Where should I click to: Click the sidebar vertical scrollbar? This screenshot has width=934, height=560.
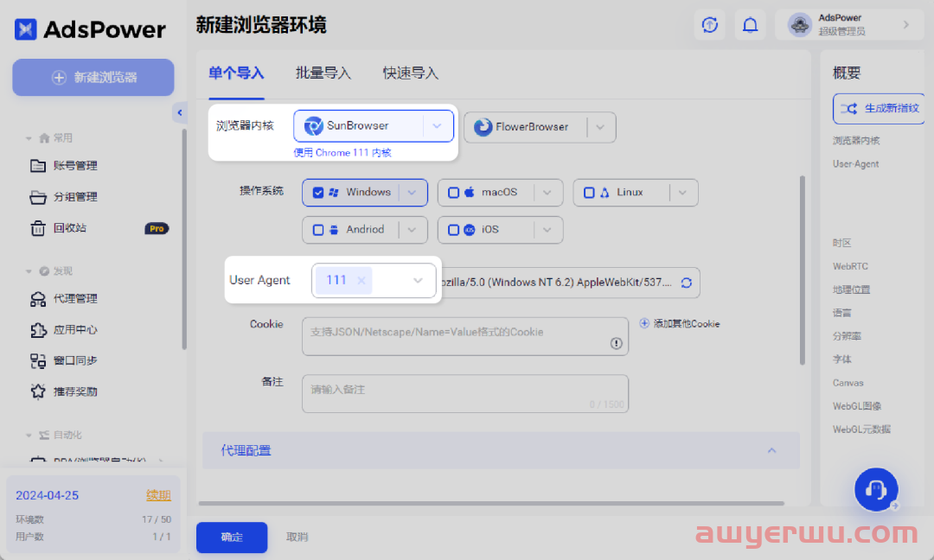pyautogui.click(x=184, y=239)
